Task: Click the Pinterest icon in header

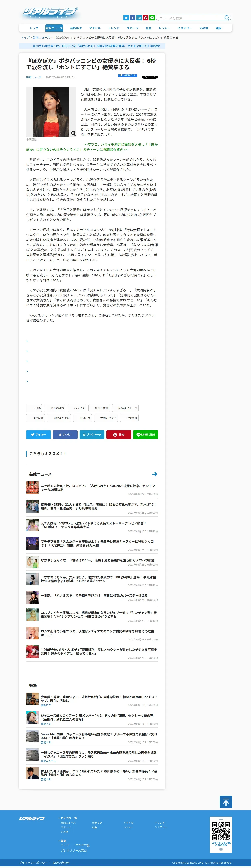Action: click(x=146, y=18)
